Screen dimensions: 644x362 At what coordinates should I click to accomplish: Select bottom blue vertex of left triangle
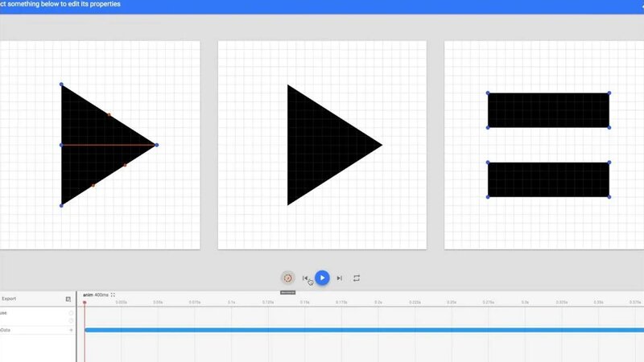[x=61, y=206]
